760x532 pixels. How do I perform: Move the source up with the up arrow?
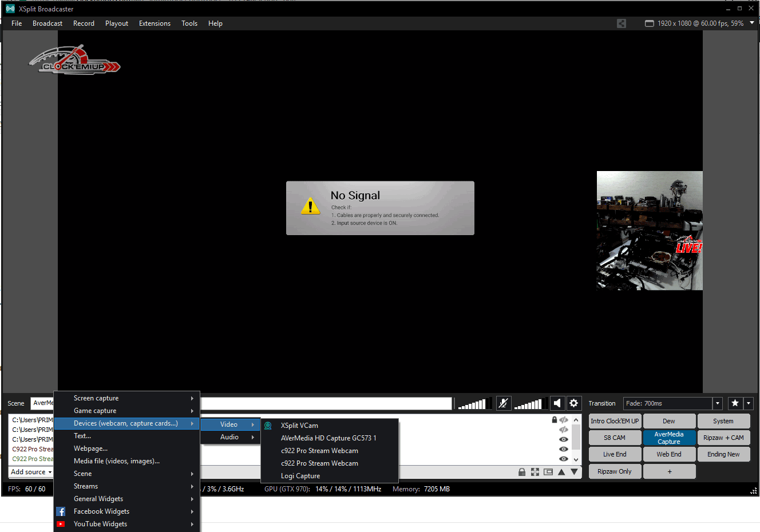561,472
